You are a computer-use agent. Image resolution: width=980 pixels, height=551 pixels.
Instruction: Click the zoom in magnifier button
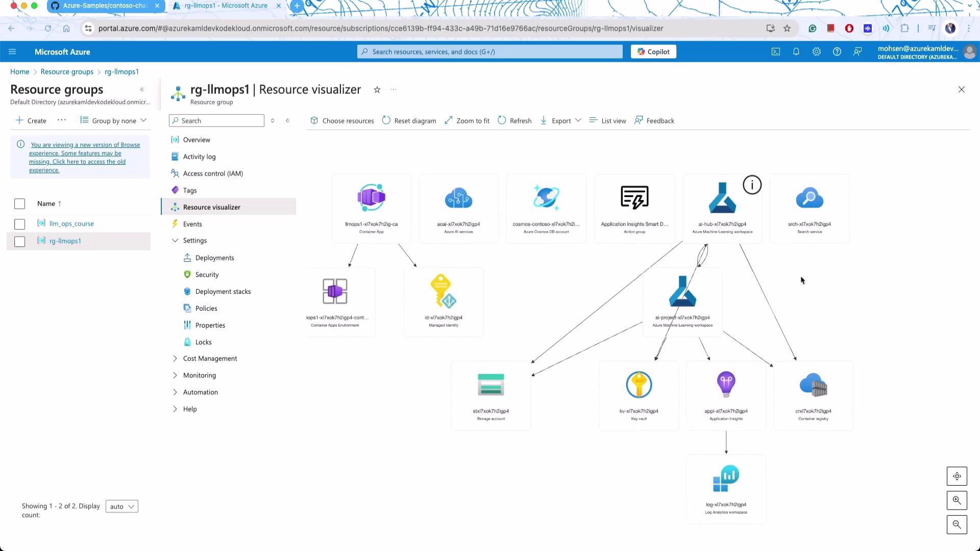pyautogui.click(x=957, y=500)
